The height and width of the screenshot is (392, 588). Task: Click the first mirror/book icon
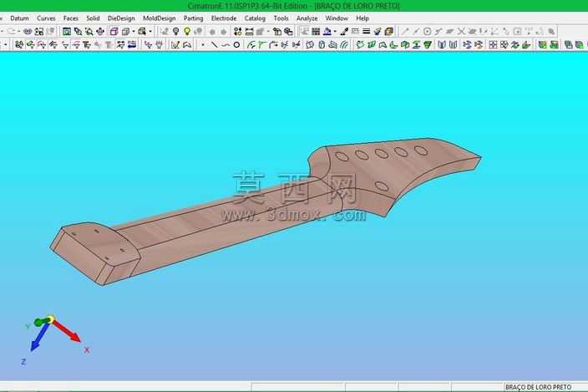(442, 45)
